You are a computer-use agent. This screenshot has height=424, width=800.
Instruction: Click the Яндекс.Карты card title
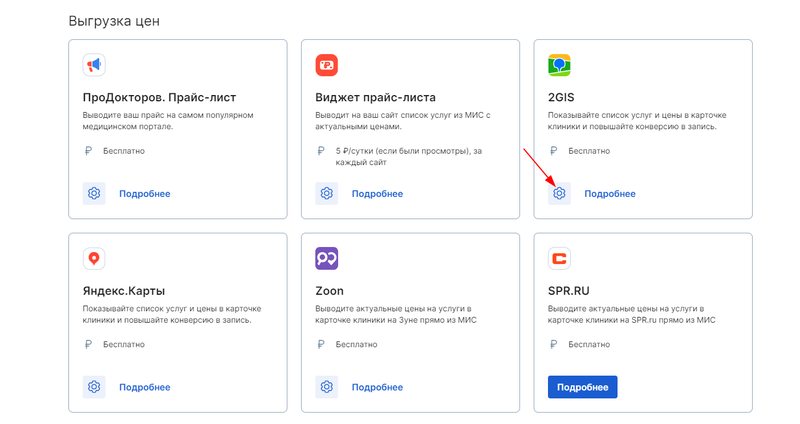pos(124,291)
